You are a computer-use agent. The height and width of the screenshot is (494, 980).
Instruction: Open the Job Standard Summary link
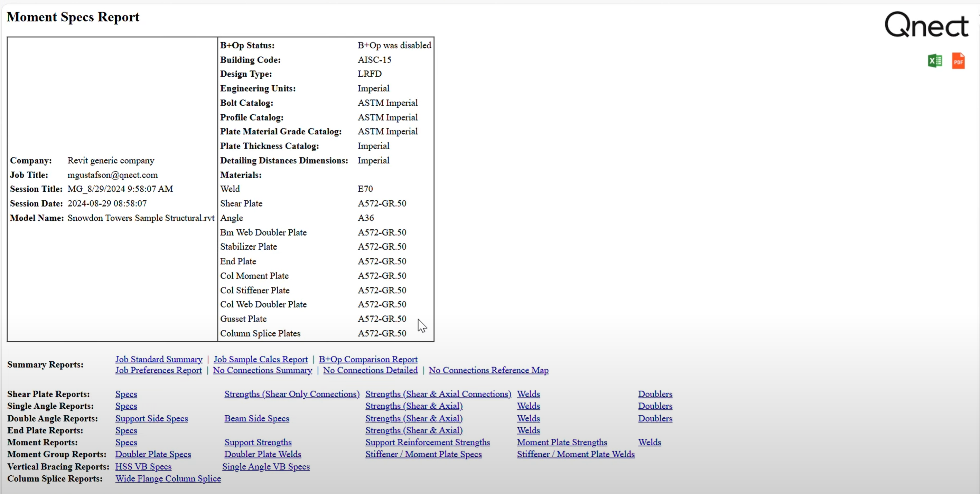(159, 359)
